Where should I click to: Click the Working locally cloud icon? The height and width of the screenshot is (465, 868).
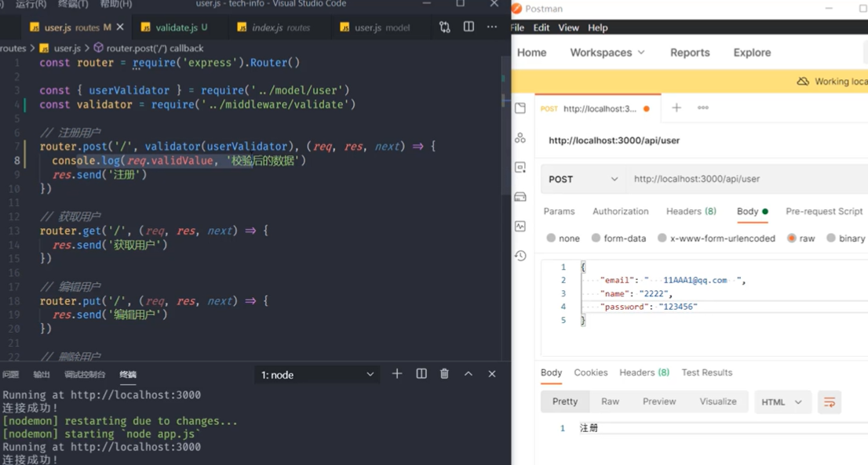(803, 82)
